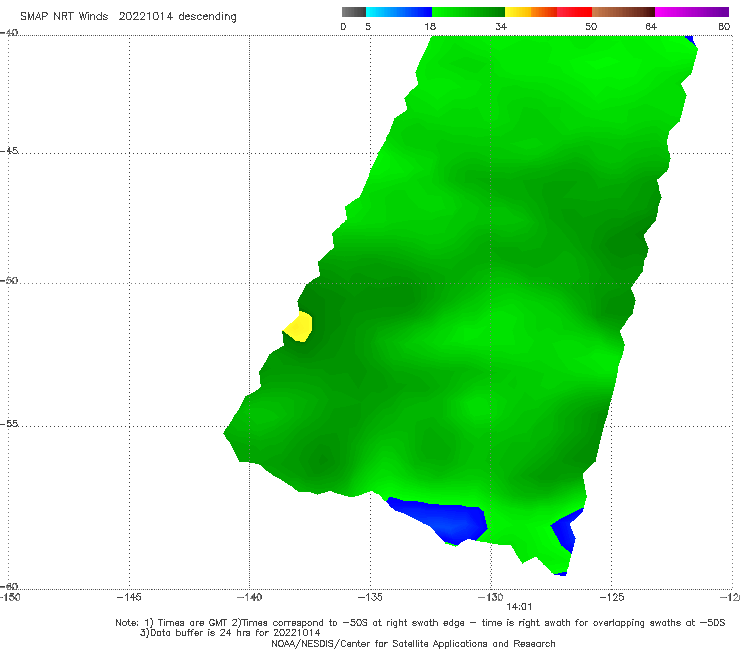
Task: Click the large blue low-wind patch at the swath bottom
Action: pyautogui.click(x=441, y=520)
